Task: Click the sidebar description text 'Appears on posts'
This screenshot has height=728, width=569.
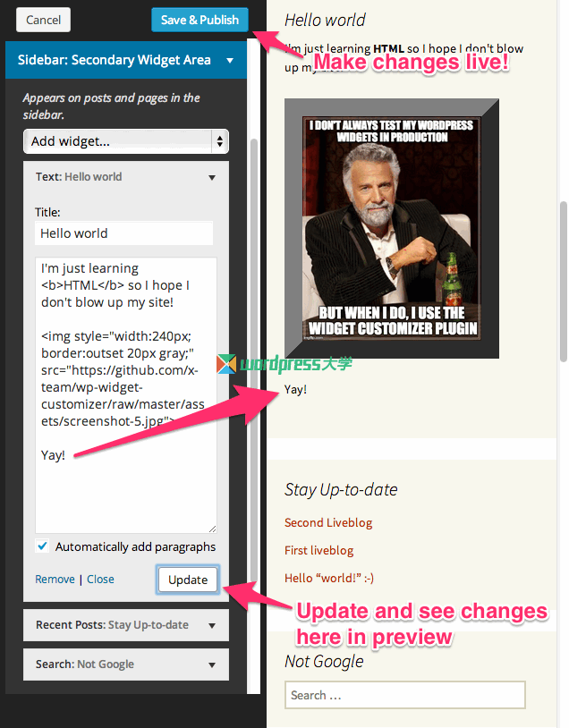Action: (x=112, y=106)
